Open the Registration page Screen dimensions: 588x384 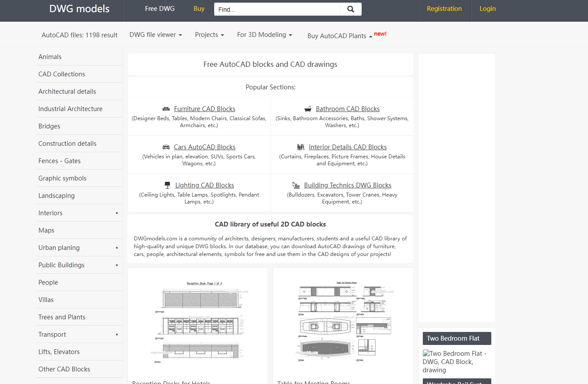[x=444, y=8]
